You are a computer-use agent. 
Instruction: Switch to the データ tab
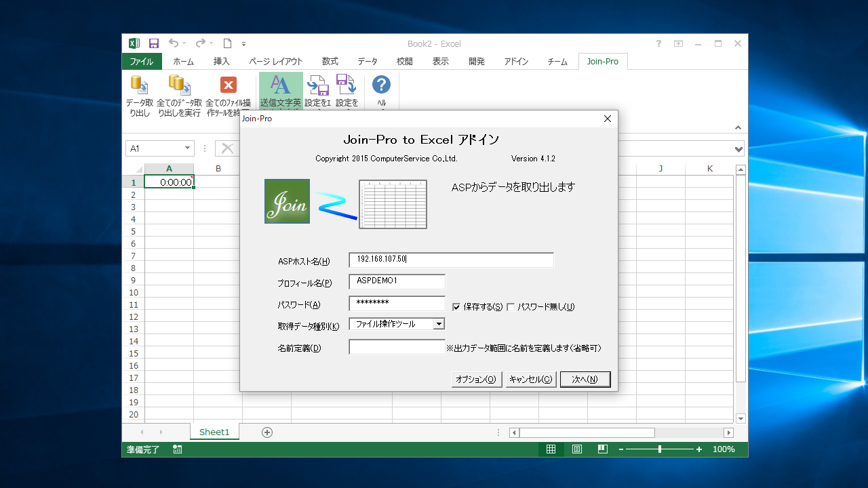(368, 61)
